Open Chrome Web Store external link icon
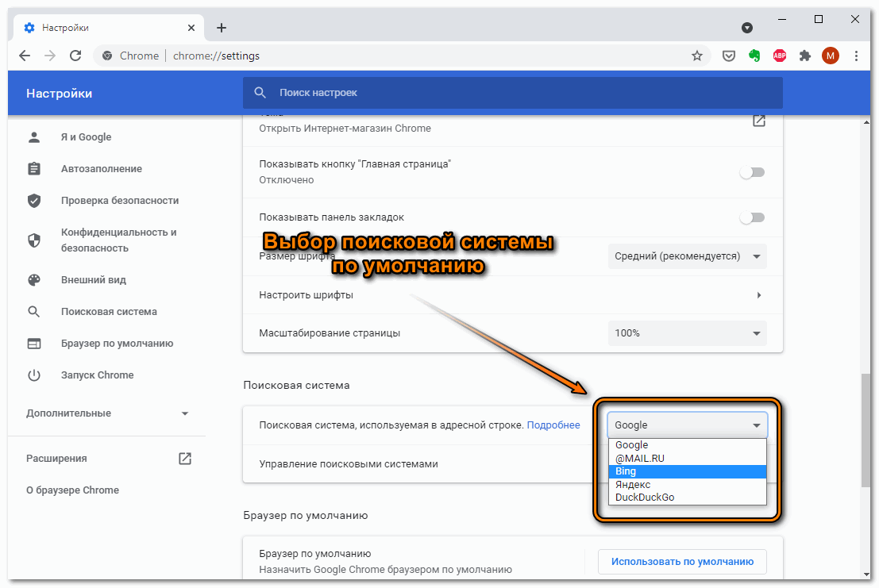This screenshot has height=588, width=879. 758,121
